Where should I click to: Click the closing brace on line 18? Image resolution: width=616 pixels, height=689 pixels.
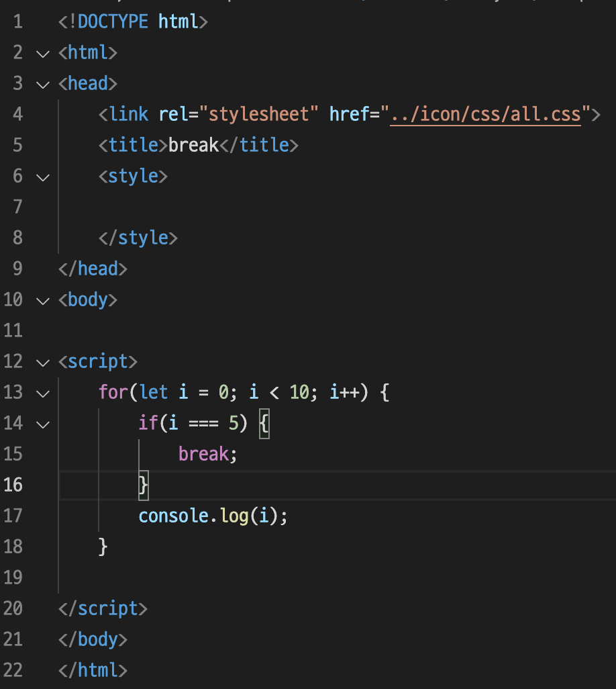pos(103,547)
